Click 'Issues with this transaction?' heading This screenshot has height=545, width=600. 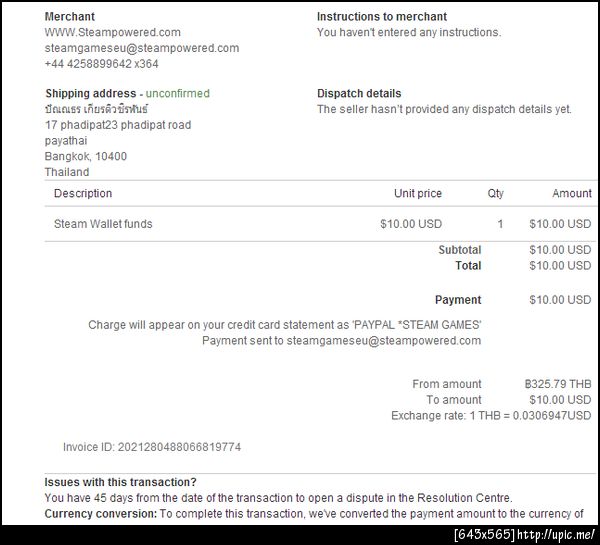click(121, 482)
